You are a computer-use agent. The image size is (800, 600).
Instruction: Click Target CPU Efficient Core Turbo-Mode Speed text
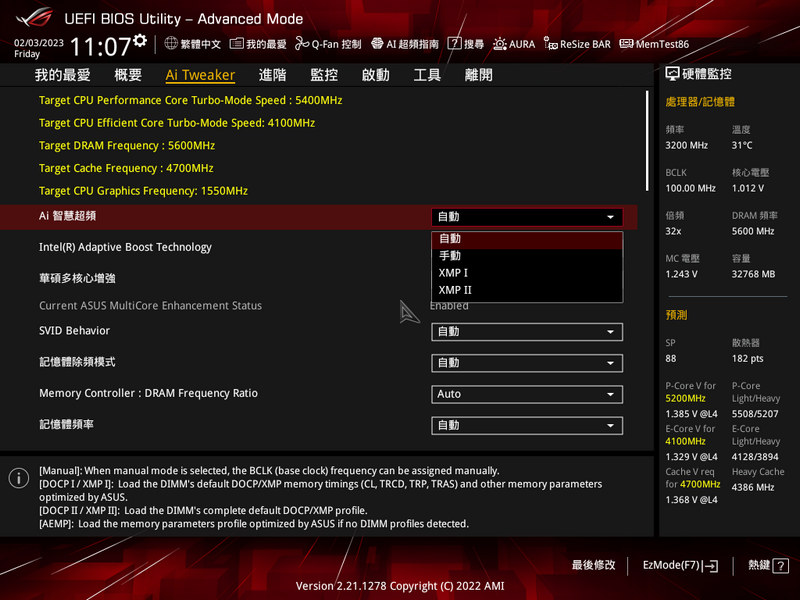(x=177, y=123)
